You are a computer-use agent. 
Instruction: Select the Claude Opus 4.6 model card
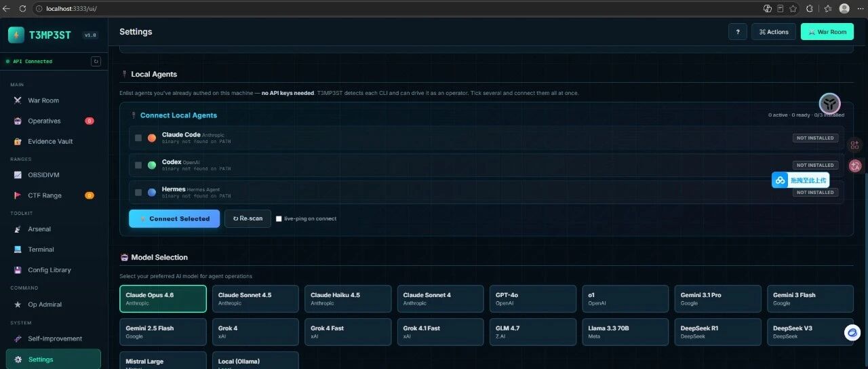tap(163, 298)
